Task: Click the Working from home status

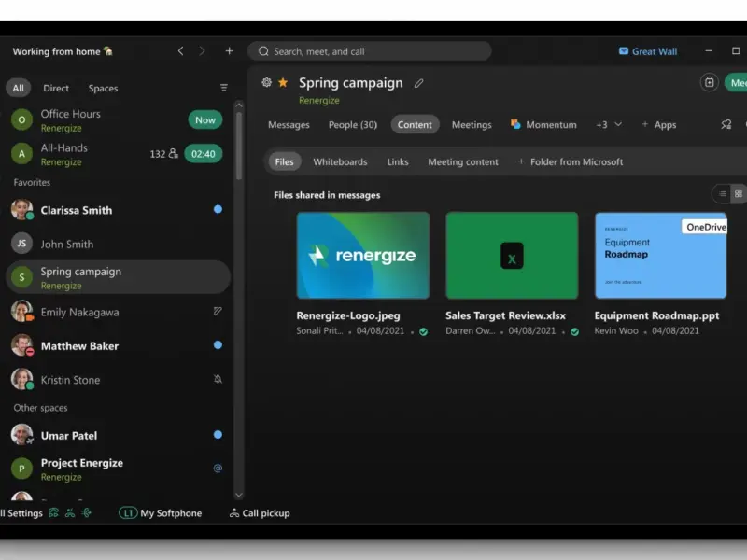Action: pyautogui.click(x=63, y=51)
